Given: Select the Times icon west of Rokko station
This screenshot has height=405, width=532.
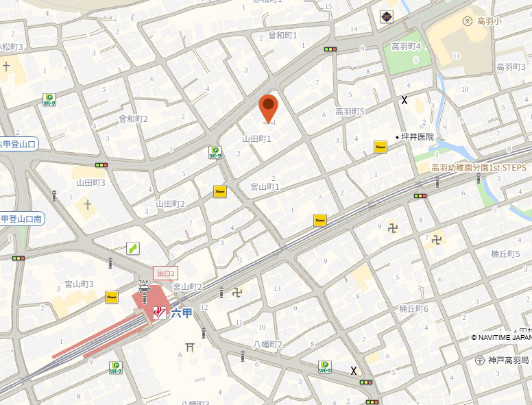Looking at the screenshot, I should (112, 297).
